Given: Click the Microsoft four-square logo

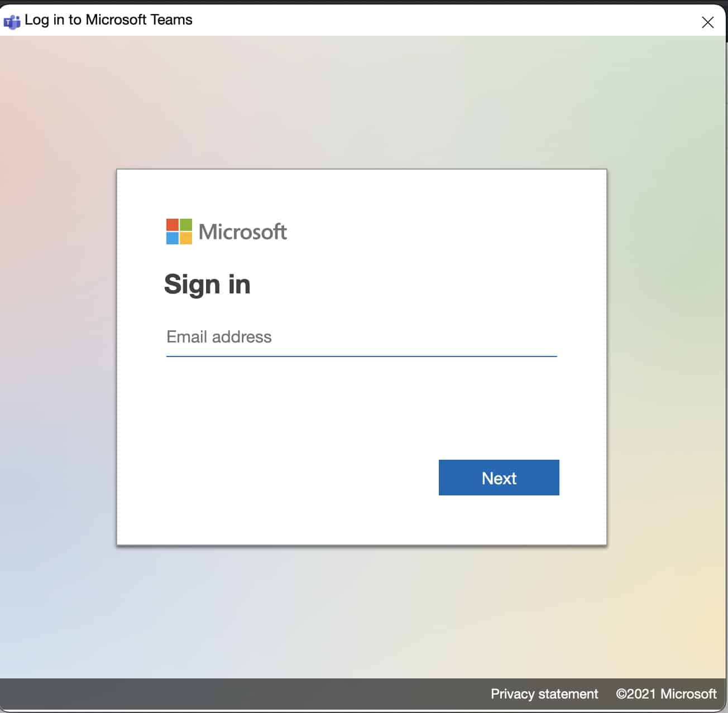Looking at the screenshot, I should (179, 232).
